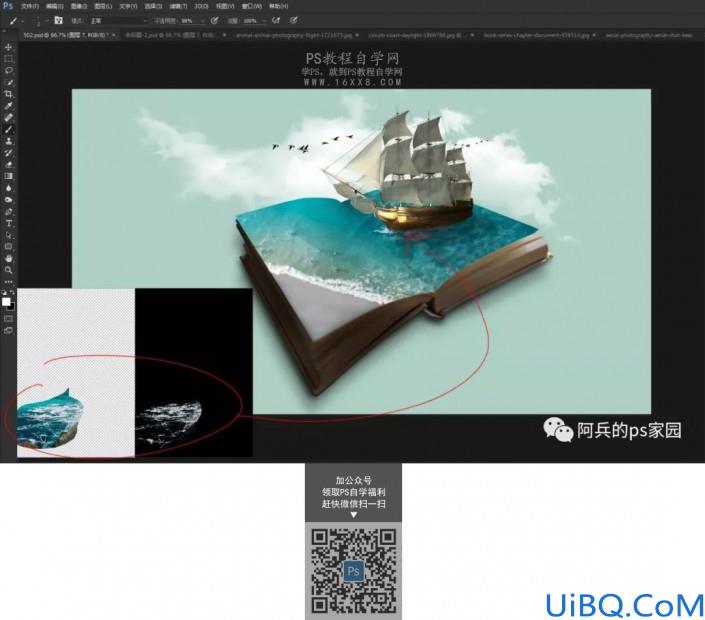The width and height of the screenshot is (705, 620).
Task: Open the 帮助(H) menu
Action: click(x=278, y=6)
